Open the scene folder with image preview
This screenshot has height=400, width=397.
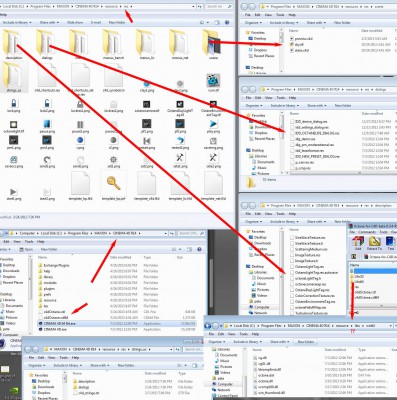pyautogui.click(x=212, y=42)
